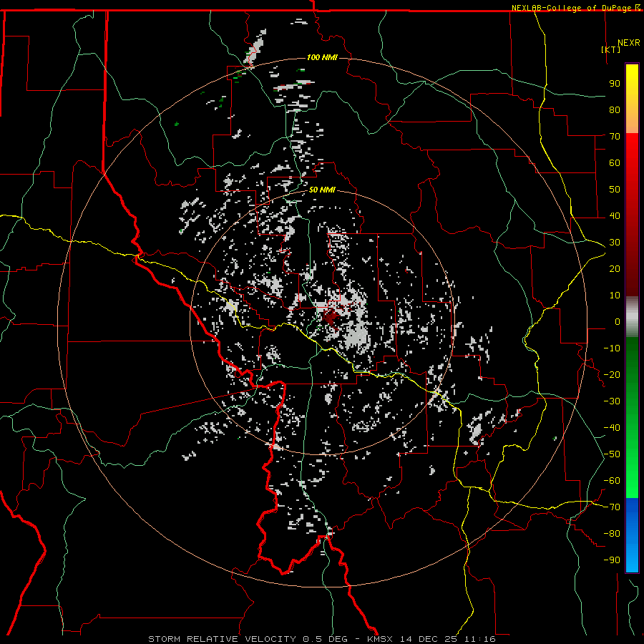
Task: Click the dark red echo at radar center
Action: coord(330,318)
